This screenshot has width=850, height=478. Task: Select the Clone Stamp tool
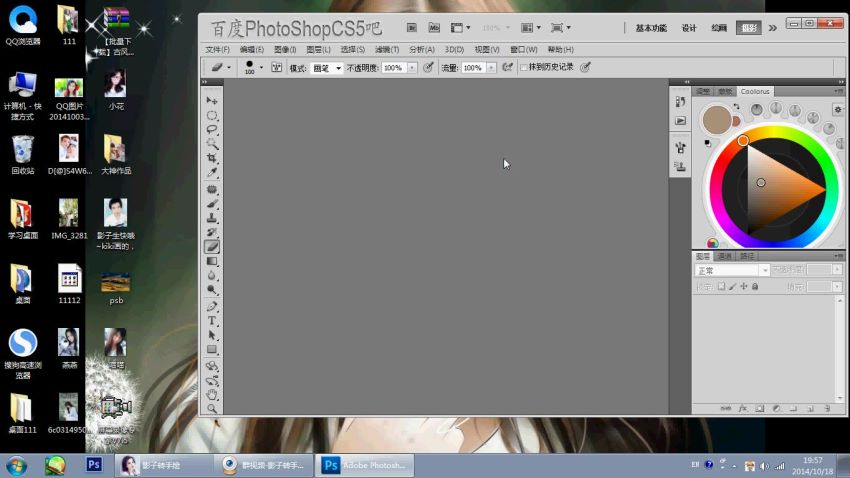click(x=212, y=218)
